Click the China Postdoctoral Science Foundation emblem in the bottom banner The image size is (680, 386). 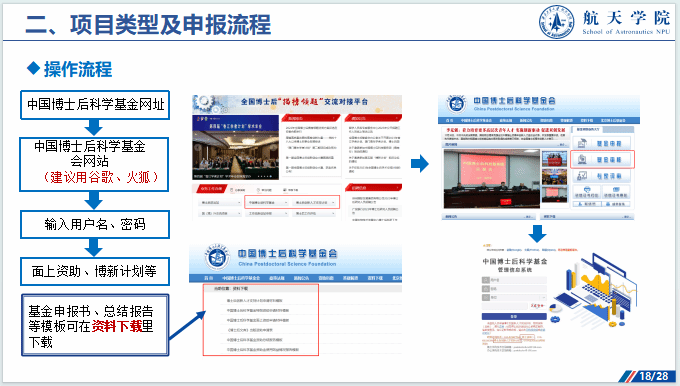pyautogui.click(x=217, y=257)
